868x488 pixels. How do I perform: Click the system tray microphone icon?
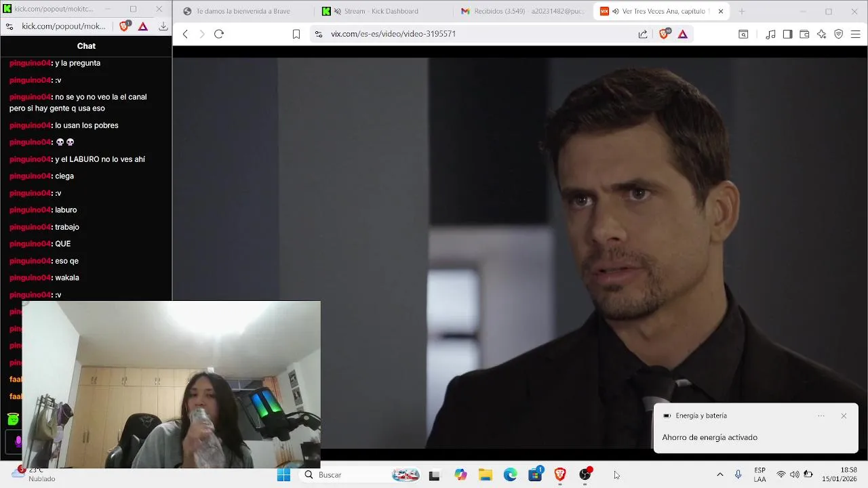click(738, 474)
